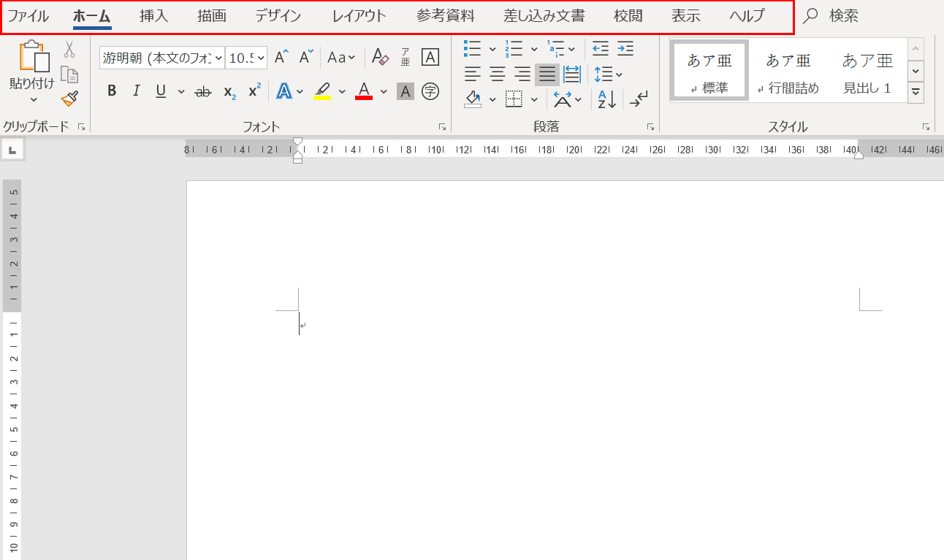
Task: Align text left icon
Action: (473, 74)
